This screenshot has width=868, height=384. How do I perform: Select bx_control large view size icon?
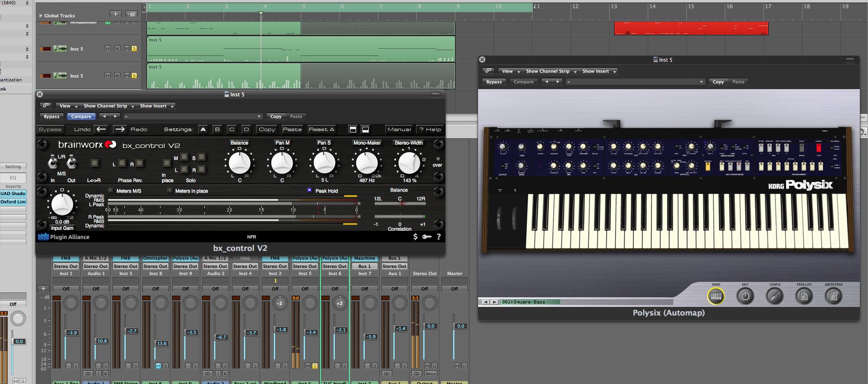click(353, 129)
